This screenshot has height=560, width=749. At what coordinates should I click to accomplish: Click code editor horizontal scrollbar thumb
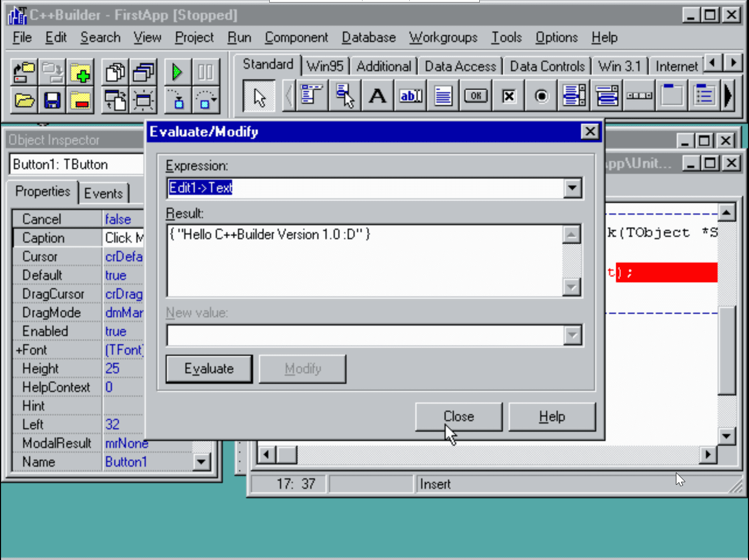click(x=286, y=455)
